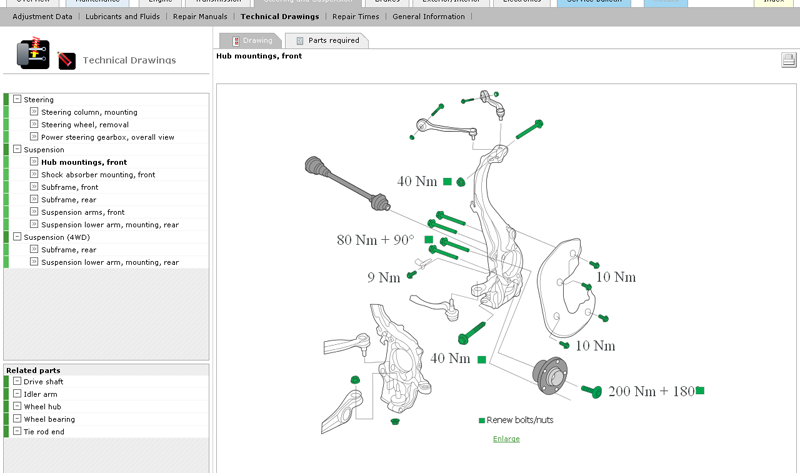
Task: Open Suspension lower arm, mounting, rear under 4WD
Action: 110,262
